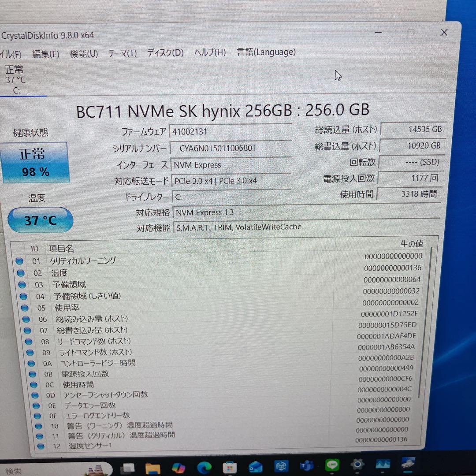Open the ディスク(D) menu
Screen dimensions: 476x476
point(165,53)
